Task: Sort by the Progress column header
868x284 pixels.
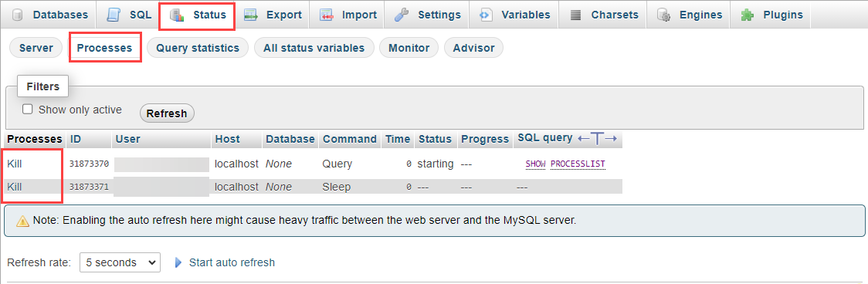Action: (485, 139)
